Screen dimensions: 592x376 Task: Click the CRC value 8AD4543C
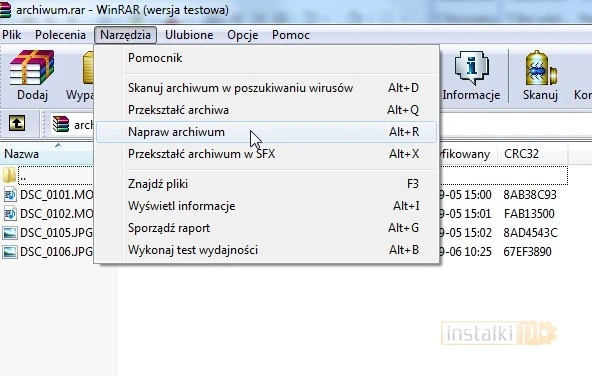click(x=530, y=233)
